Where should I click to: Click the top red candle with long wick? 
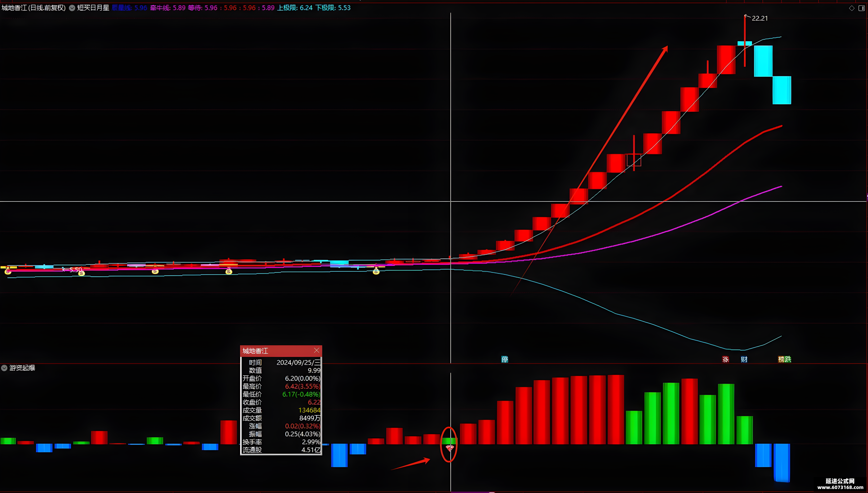point(745,41)
